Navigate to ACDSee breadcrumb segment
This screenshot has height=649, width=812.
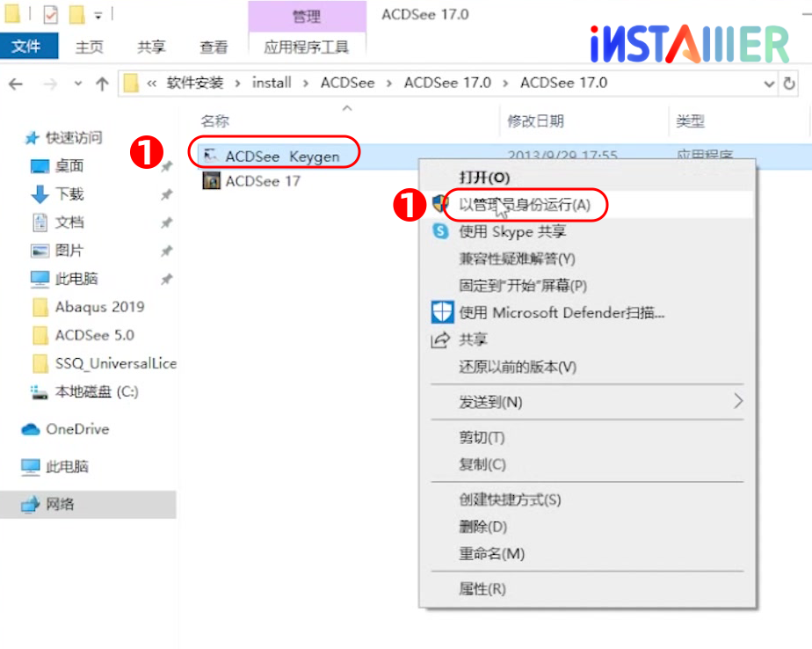point(347,83)
